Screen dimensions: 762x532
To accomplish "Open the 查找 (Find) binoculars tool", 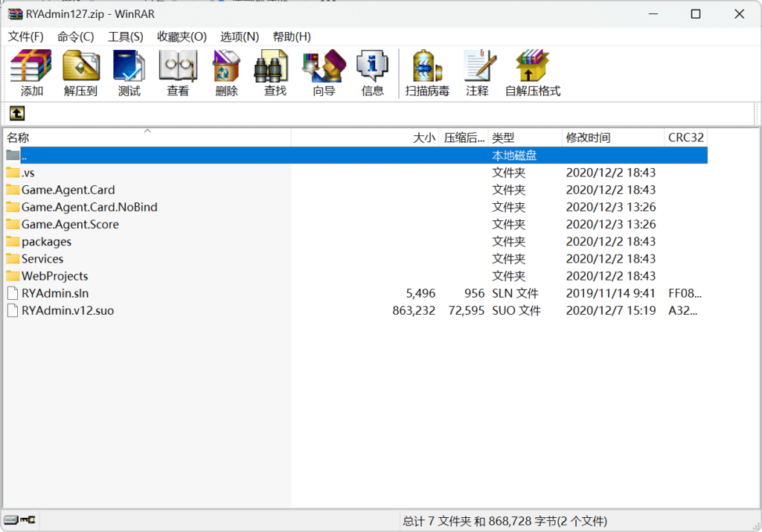I will 275,73.
